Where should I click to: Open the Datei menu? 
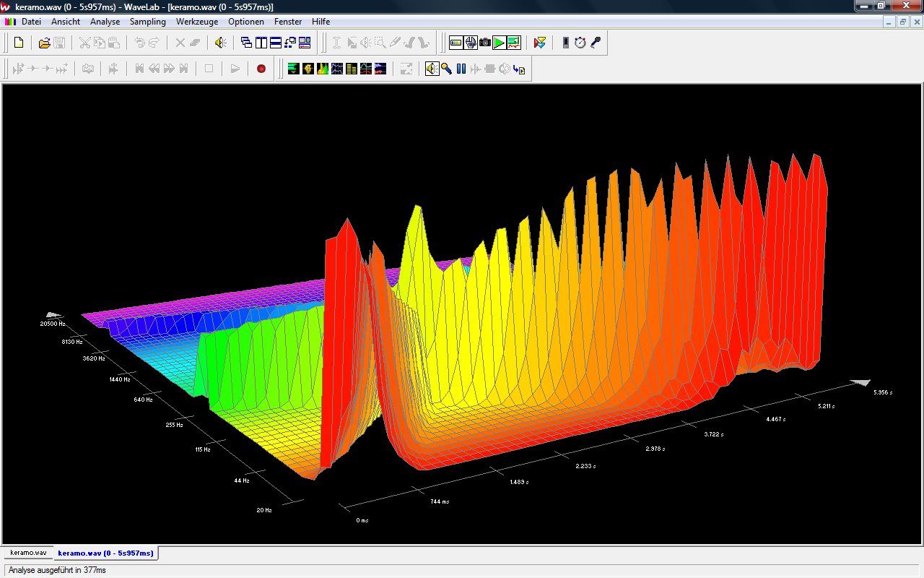tap(31, 22)
